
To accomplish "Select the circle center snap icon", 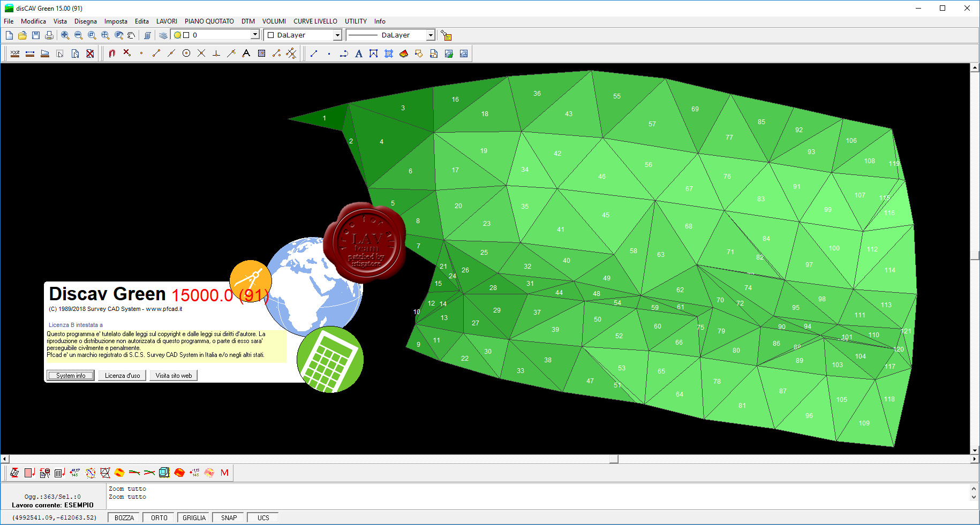I will click(186, 54).
